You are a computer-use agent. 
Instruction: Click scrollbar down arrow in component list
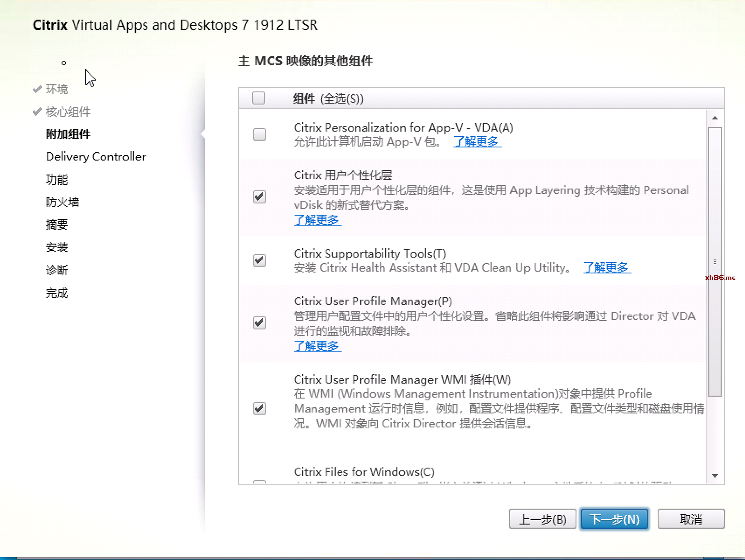(x=715, y=476)
